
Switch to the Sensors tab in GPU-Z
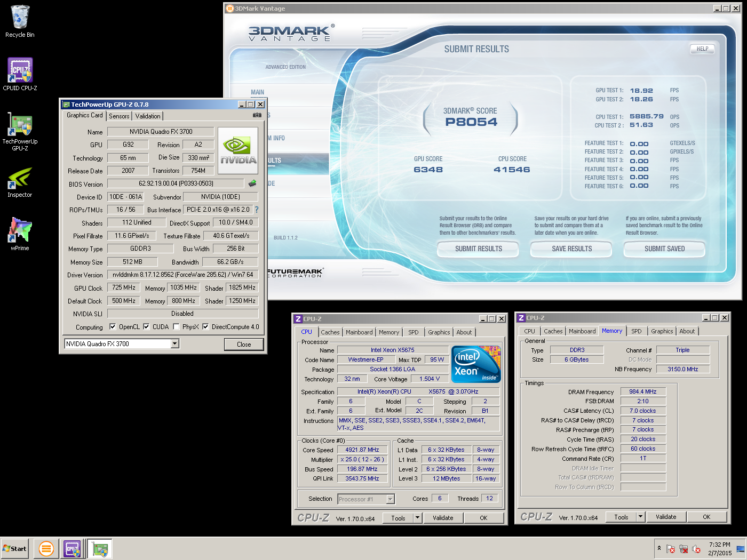coord(119,116)
